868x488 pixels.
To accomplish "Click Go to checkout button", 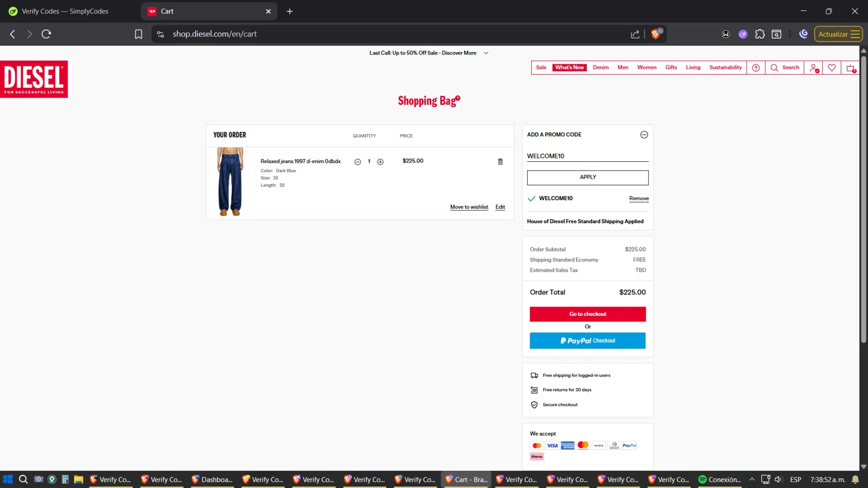I will 588,314.
